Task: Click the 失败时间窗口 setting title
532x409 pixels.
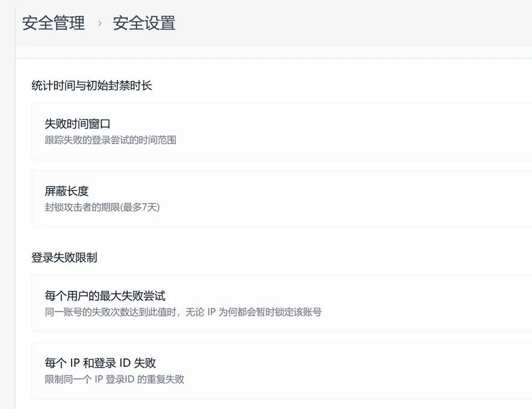Action: coord(78,124)
